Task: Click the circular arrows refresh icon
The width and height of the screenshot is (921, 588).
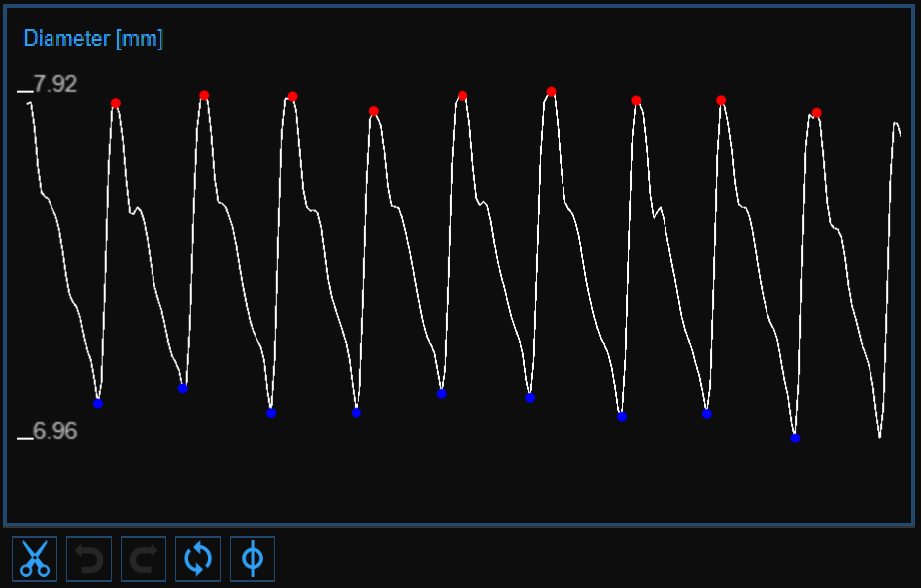Action: tap(198, 559)
